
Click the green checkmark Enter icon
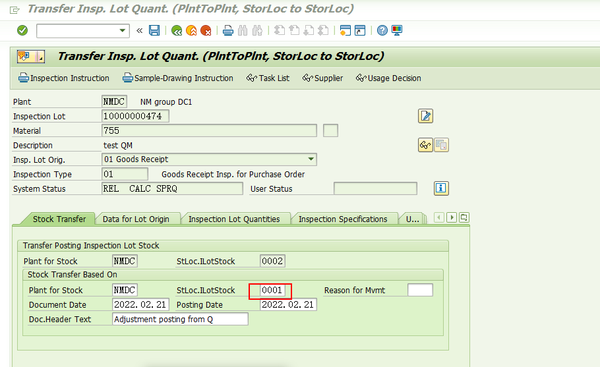22,30
